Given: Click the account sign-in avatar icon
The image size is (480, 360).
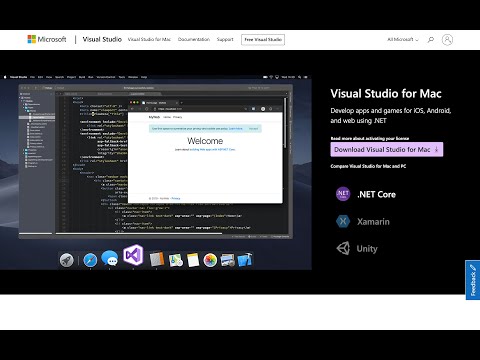Looking at the screenshot, I should [447, 40].
